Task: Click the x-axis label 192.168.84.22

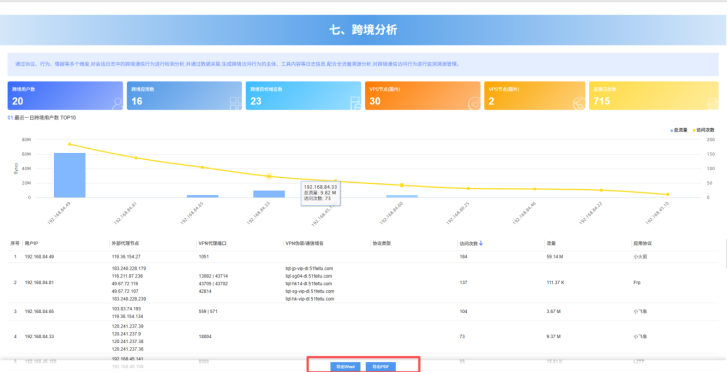Action: point(591,213)
